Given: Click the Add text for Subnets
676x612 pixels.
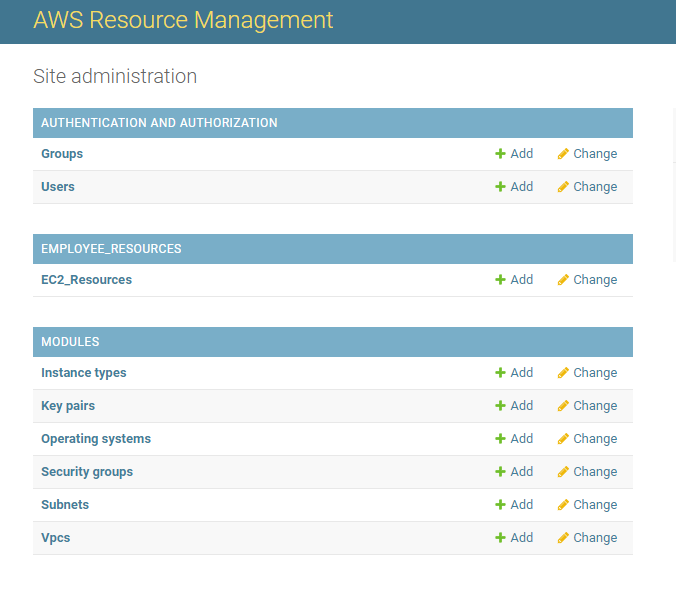Looking at the screenshot, I should tap(522, 505).
